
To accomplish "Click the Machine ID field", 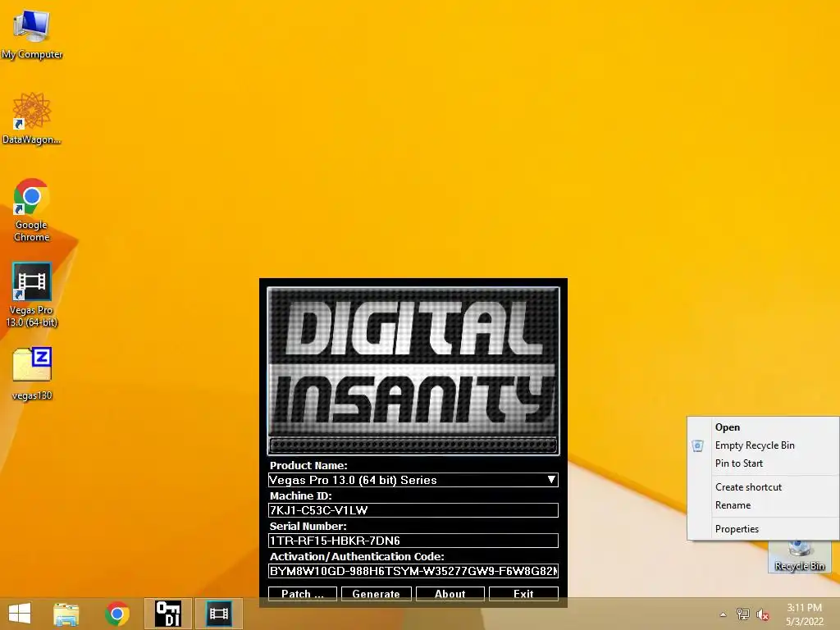I will (413, 510).
